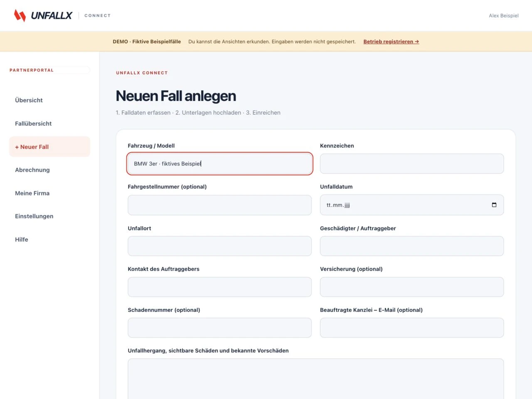
Task: Click the UNFALLX logo icon
Action: (20, 15)
